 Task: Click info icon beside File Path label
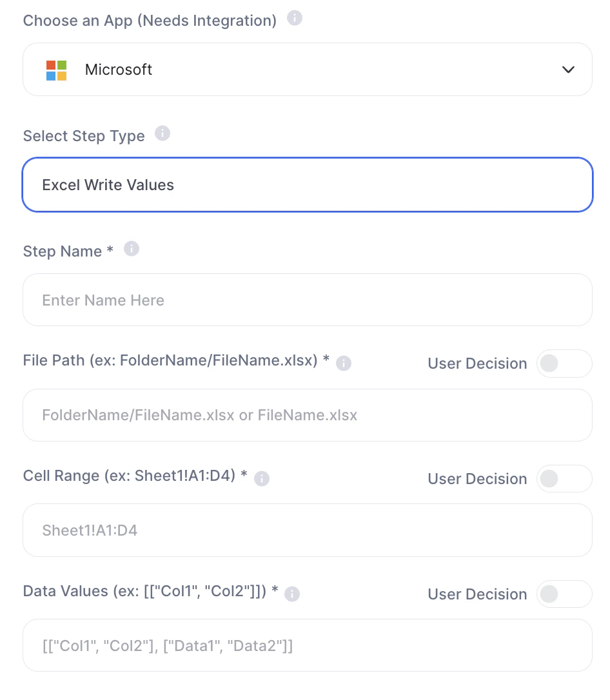344,364
